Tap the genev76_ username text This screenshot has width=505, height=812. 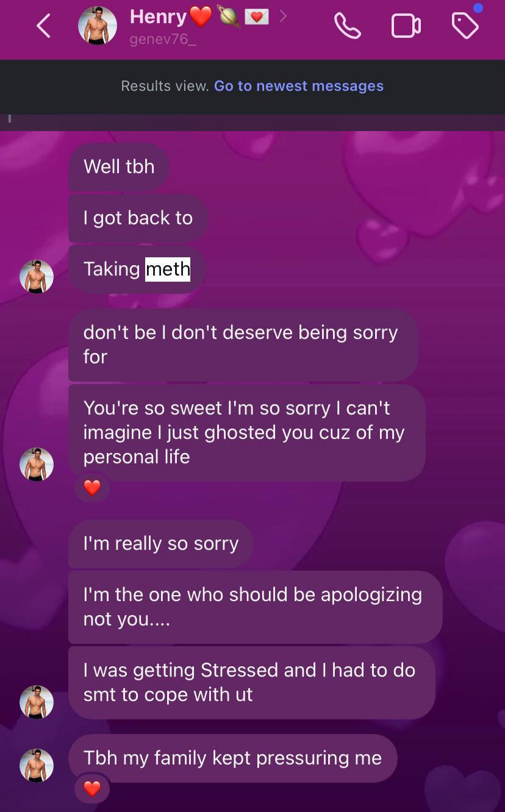pyautogui.click(x=155, y=40)
